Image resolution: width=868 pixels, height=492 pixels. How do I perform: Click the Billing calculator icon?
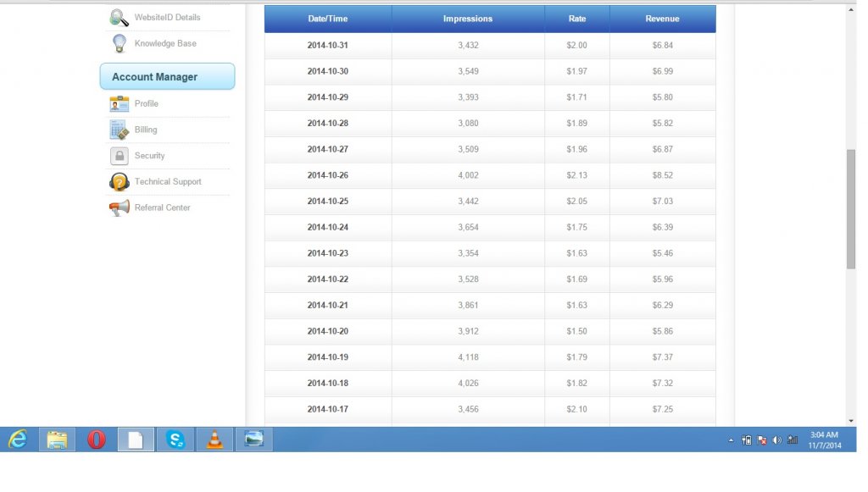click(x=119, y=130)
